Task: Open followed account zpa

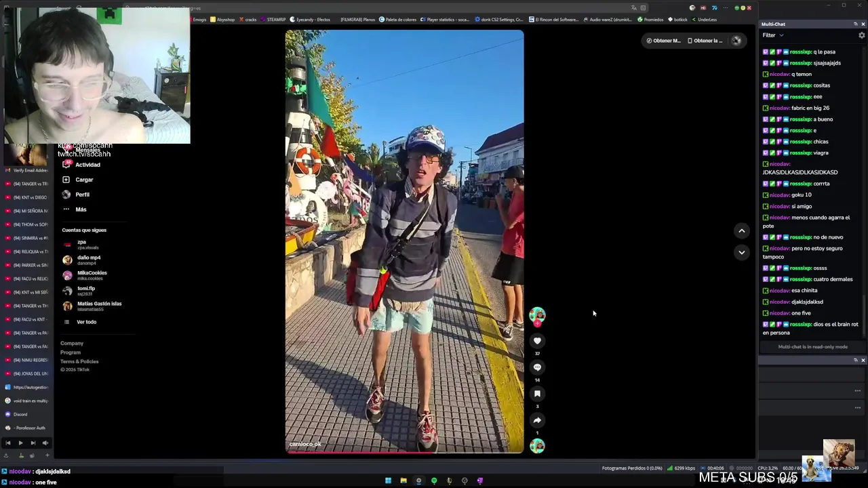Action: [x=81, y=244]
